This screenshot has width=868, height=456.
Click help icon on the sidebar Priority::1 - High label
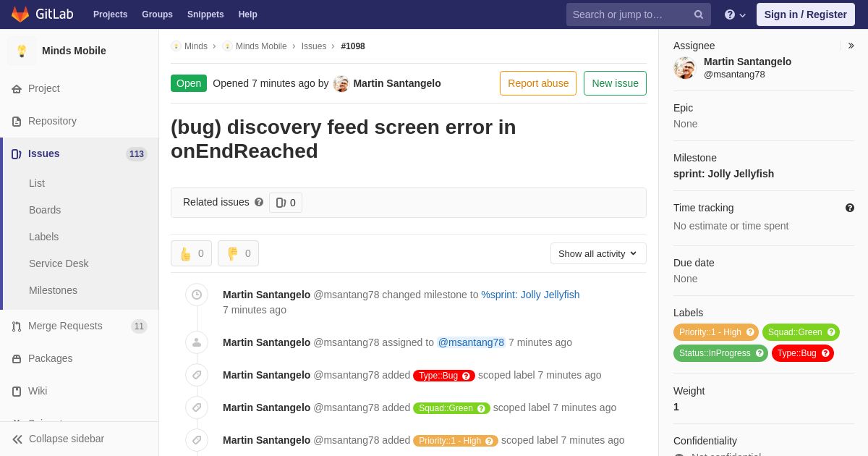click(x=750, y=332)
